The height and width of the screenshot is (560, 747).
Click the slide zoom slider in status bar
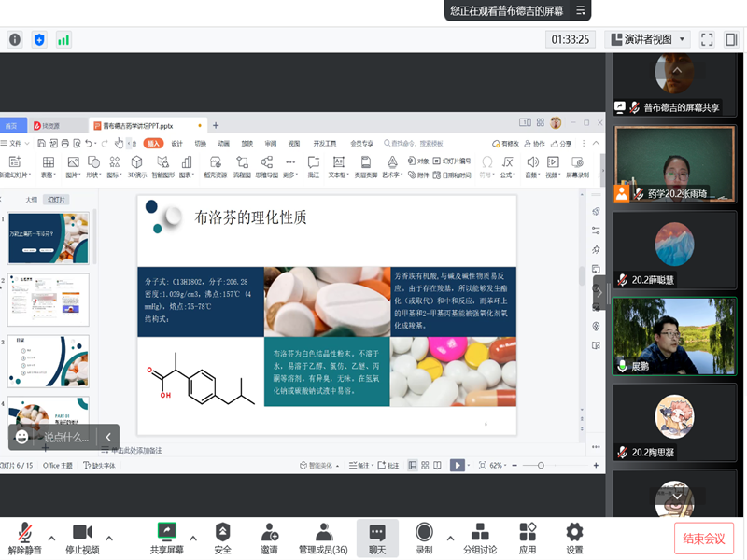click(540, 465)
